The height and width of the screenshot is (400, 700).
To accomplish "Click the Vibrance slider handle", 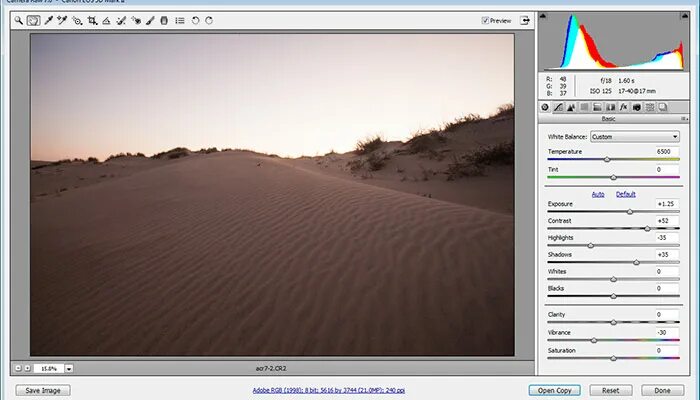I will [x=594, y=340].
